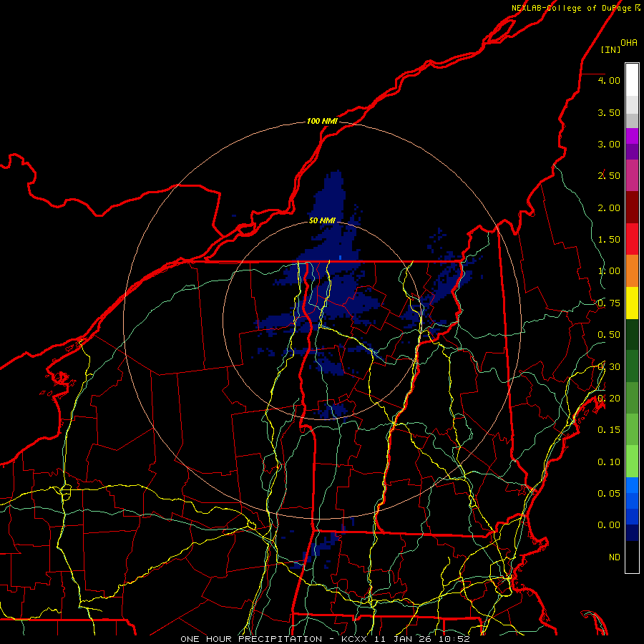Viewport: 644px width, 644px height.
Task: Click the 50 NMI range ring label
Action: 322,220
